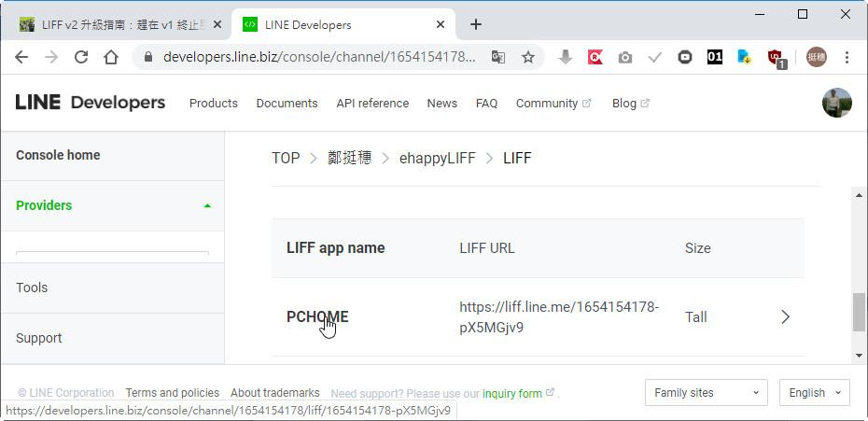Click the page scrollbar up arrow
The width and height of the screenshot is (868, 421).
859,195
